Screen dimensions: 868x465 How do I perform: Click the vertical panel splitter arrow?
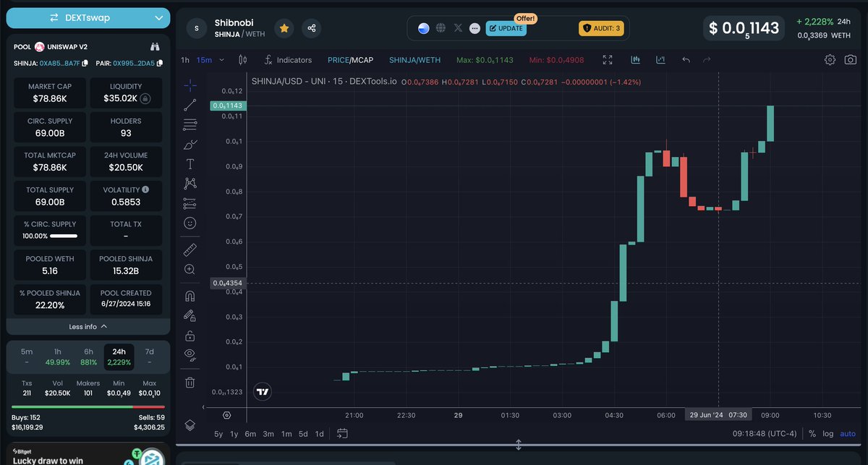[x=519, y=445]
